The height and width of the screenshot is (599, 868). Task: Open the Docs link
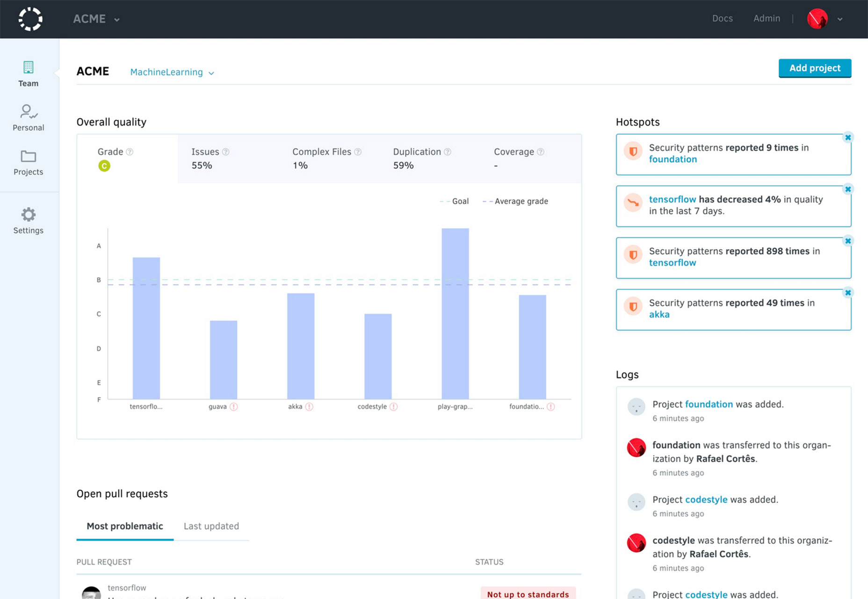[x=722, y=18]
